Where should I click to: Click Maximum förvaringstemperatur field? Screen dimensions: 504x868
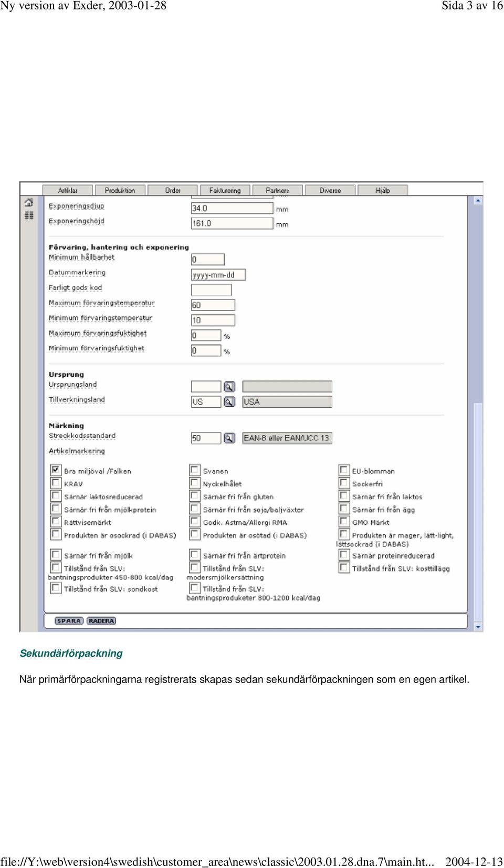213,305
